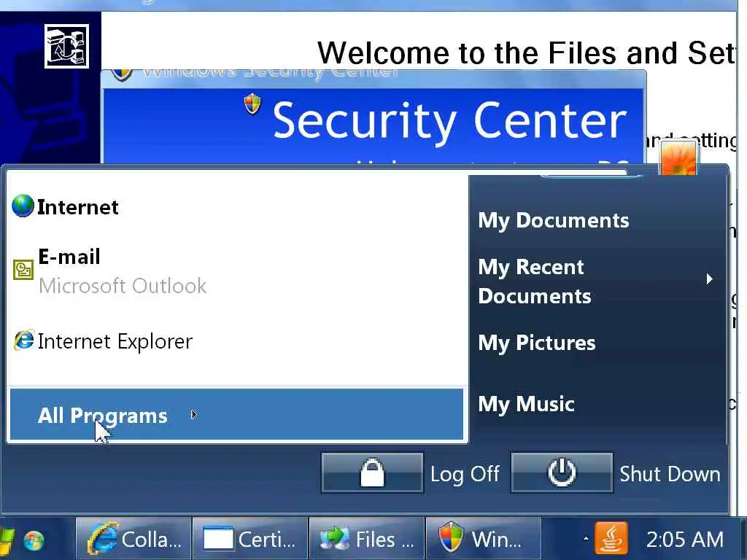Click the Shut Down power button
Image resolution: width=747 pixels, height=560 pixels.
coord(562,472)
